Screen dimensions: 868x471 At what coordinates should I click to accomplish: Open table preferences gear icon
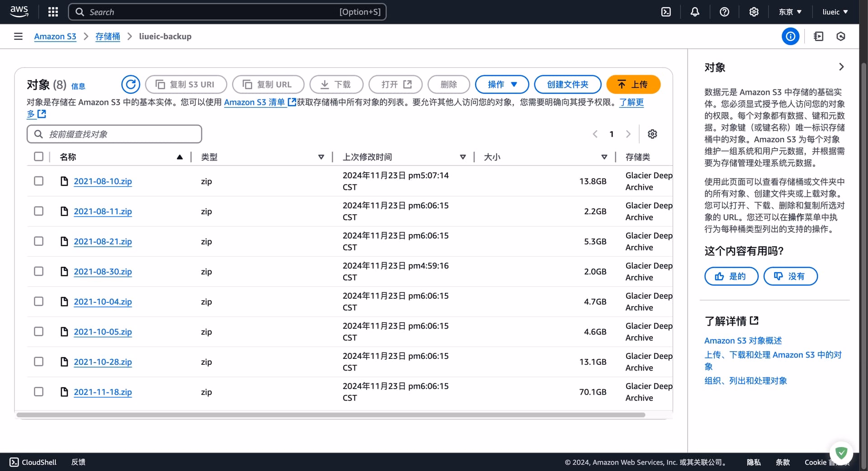652,134
